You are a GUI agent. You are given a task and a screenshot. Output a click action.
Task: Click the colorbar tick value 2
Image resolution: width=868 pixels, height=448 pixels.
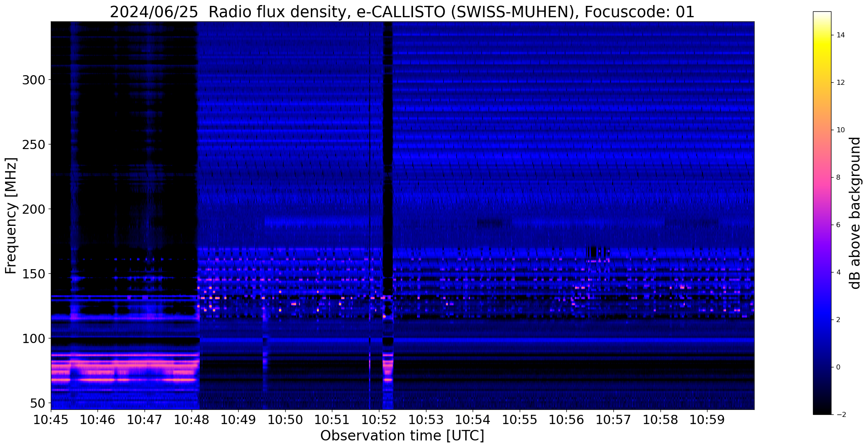(x=839, y=320)
